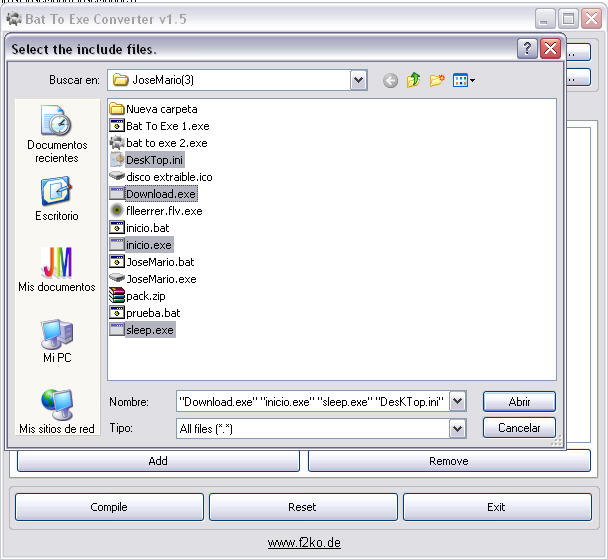This screenshot has width=608, height=560.
Task: Click the Exit button
Action: point(497,507)
